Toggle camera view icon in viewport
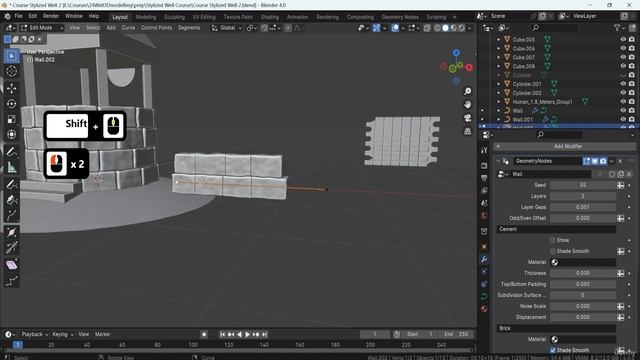The image size is (640, 360). click(467, 118)
